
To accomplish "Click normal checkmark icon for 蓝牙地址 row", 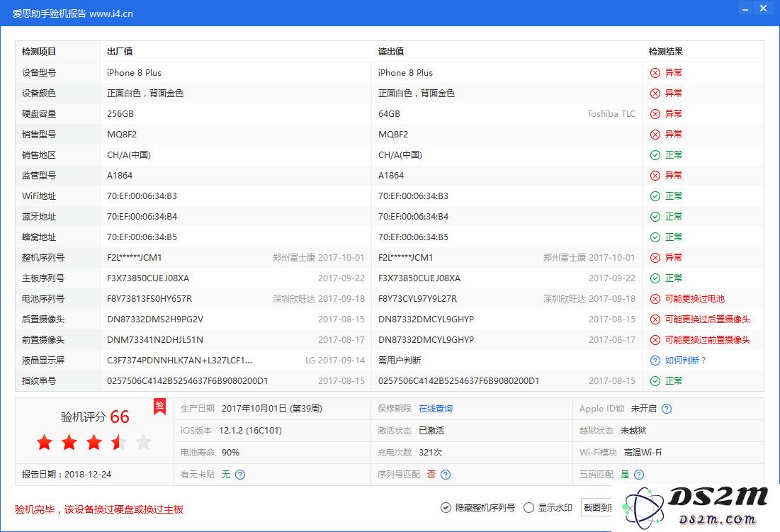I will click(x=655, y=217).
